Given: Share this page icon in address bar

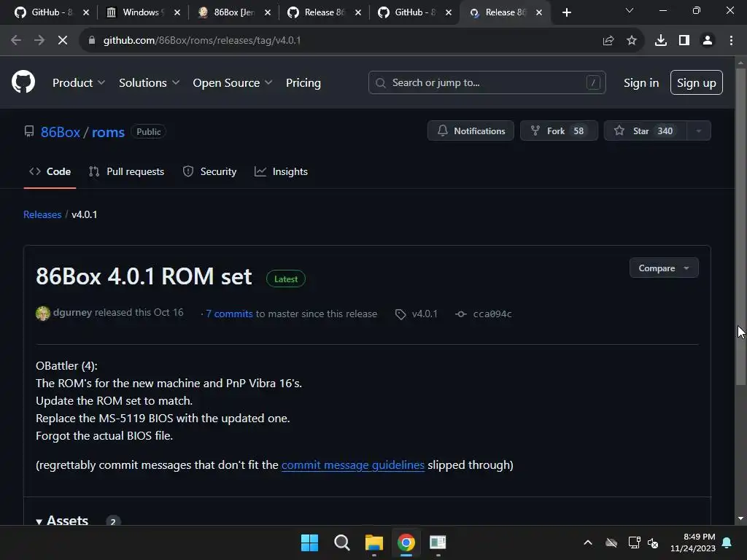Looking at the screenshot, I should (608, 41).
